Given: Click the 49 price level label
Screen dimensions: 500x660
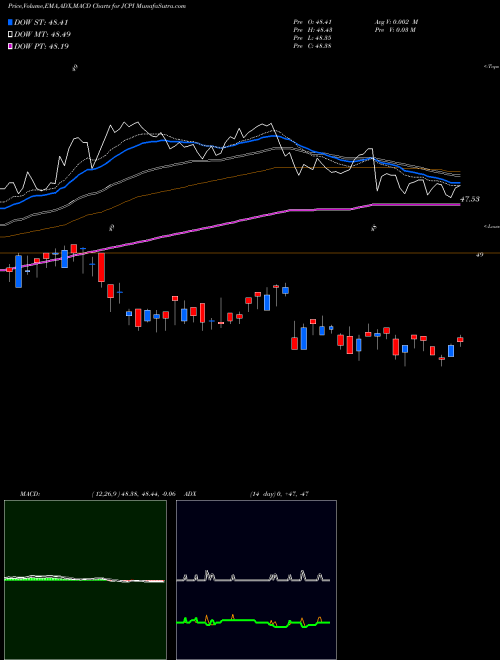Looking at the screenshot, I should coord(479,255).
